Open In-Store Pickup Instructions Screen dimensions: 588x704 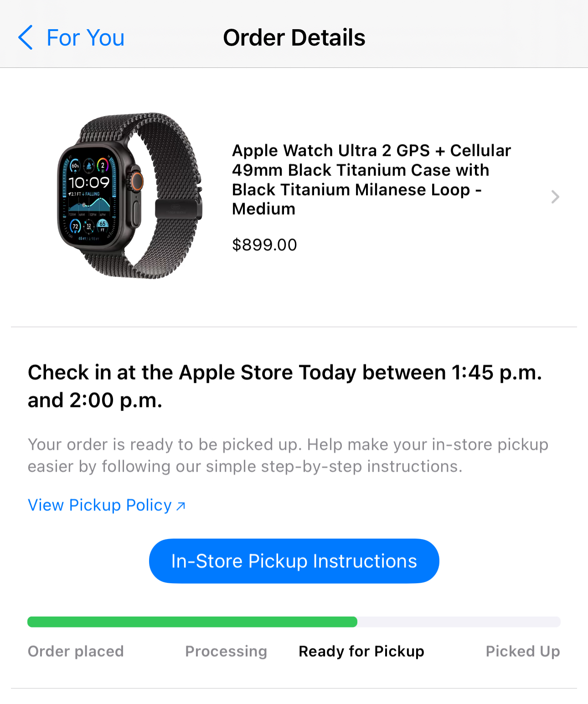click(294, 561)
